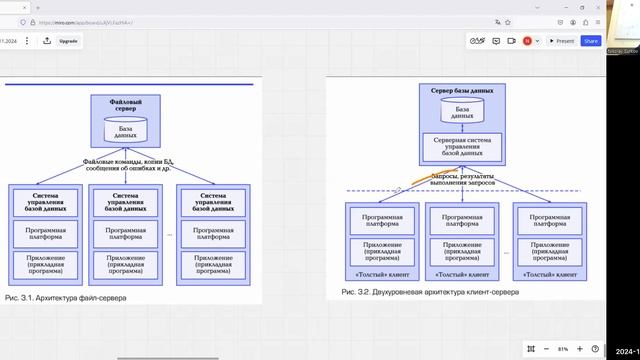The height and width of the screenshot is (360, 640).
Task: Bookmark this page with star icon
Action: (508, 22)
